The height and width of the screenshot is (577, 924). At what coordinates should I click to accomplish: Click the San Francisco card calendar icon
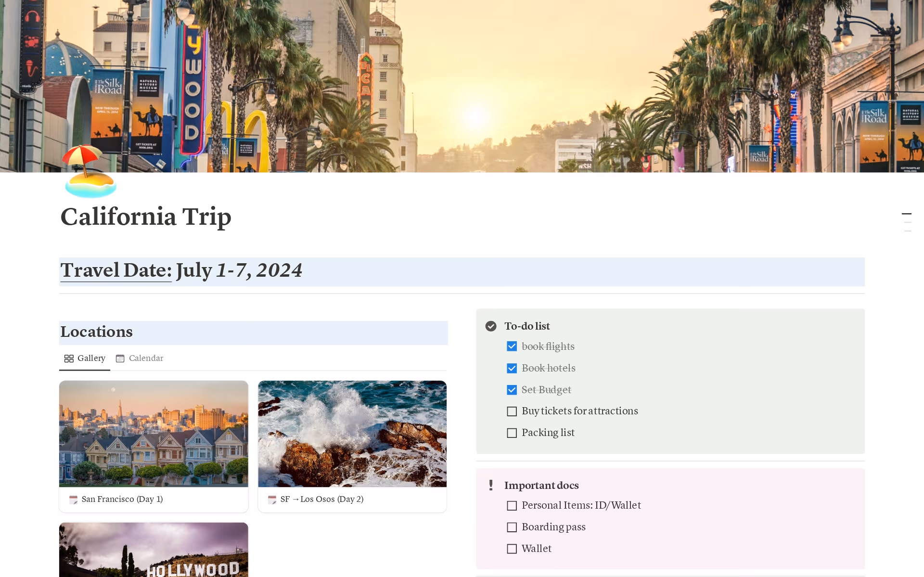[x=73, y=500]
